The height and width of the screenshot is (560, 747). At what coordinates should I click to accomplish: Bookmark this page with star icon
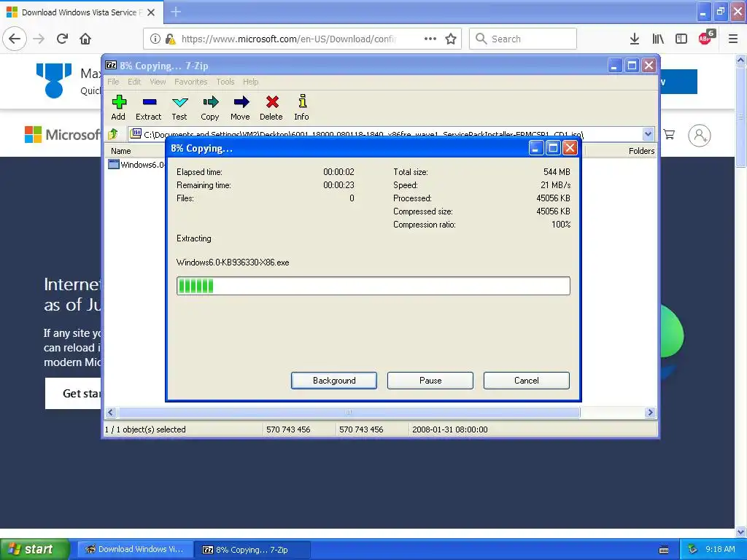[451, 39]
